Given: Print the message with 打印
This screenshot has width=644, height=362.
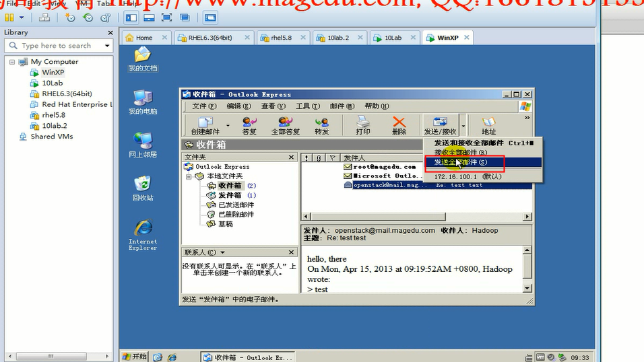Looking at the screenshot, I should click(362, 125).
